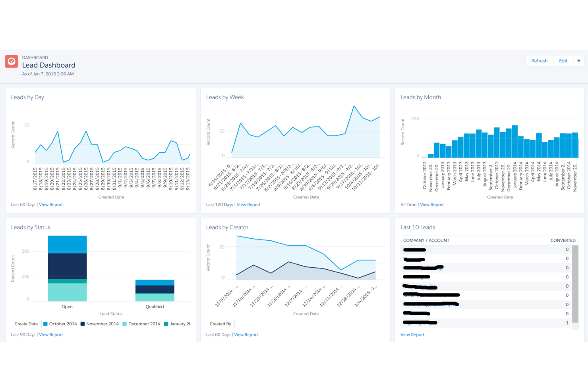The width and height of the screenshot is (588, 392).
Task: Click the "Created By" legend label
Action: tap(220, 324)
